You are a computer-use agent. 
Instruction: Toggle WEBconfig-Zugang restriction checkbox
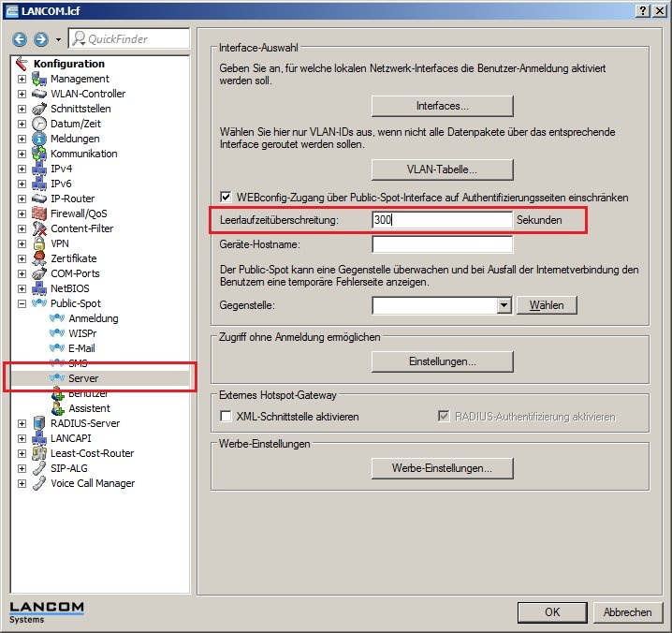(x=226, y=198)
